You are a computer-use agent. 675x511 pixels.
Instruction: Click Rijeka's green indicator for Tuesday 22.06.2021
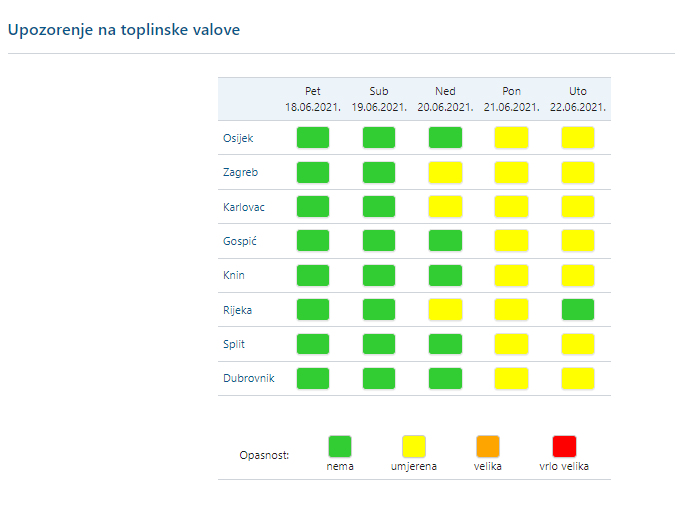pyautogui.click(x=577, y=310)
